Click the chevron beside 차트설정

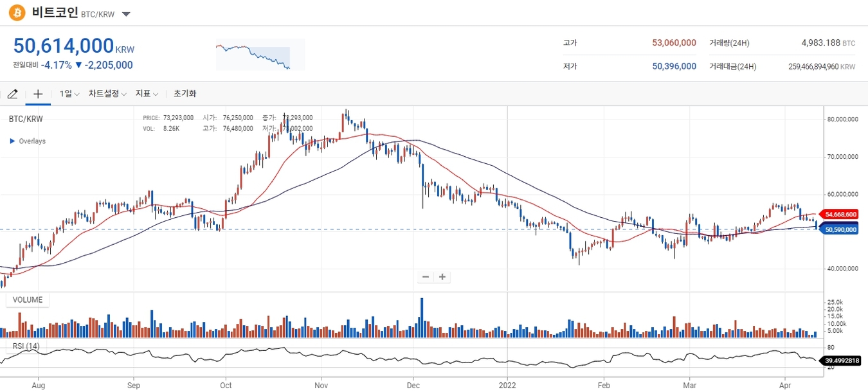(123, 93)
